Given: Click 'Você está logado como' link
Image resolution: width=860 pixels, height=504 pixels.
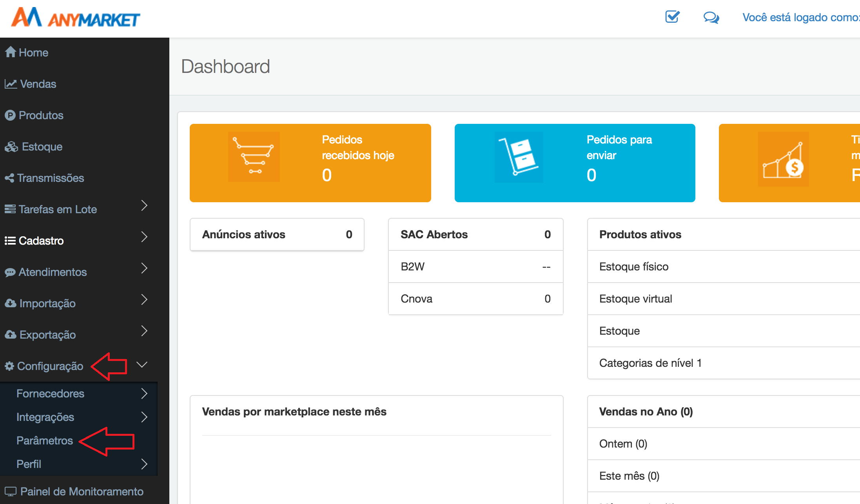Looking at the screenshot, I should (x=800, y=18).
